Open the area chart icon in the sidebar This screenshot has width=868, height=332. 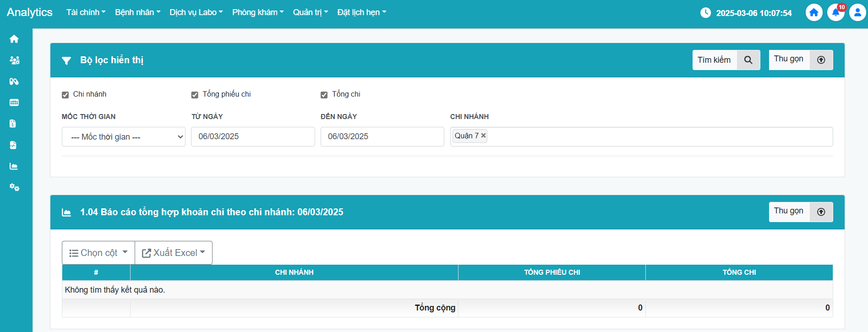pyautogui.click(x=14, y=166)
